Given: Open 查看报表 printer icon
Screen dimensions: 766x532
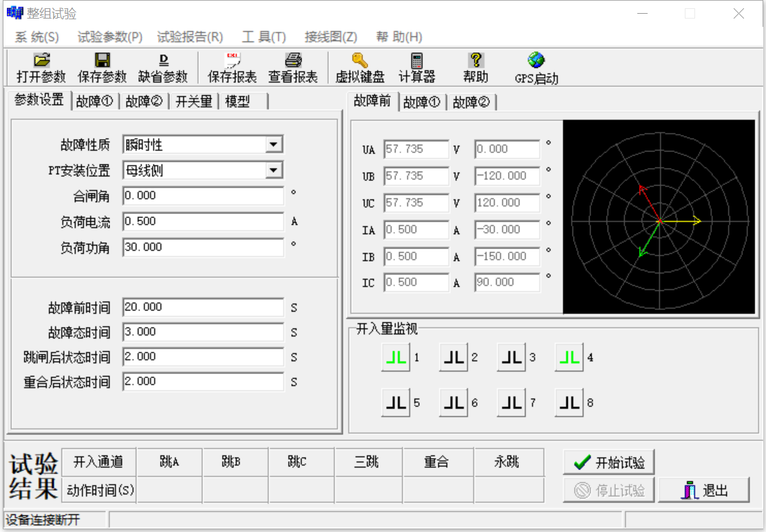Looking at the screenshot, I should pyautogui.click(x=293, y=61).
